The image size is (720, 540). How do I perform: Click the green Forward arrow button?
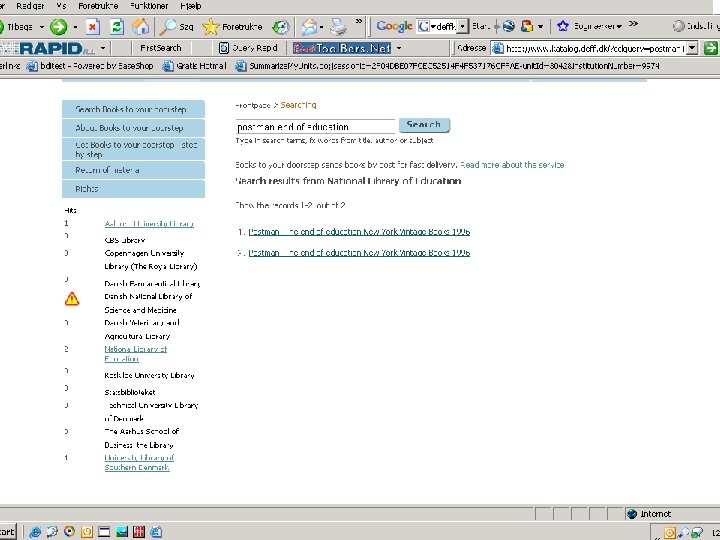point(58,27)
